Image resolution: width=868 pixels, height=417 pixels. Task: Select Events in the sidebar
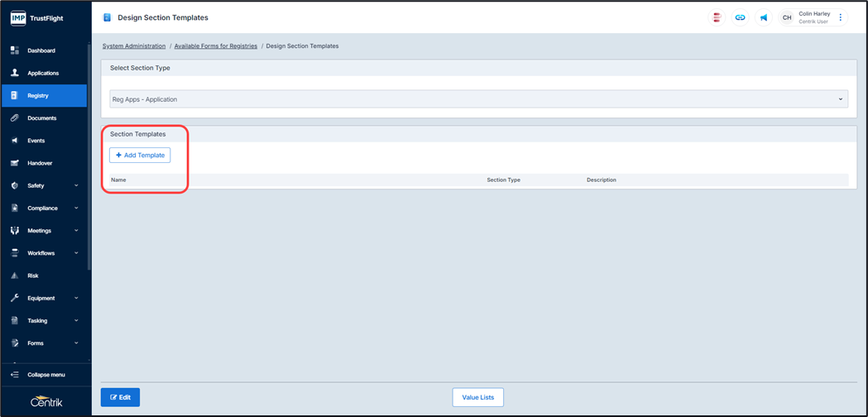click(36, 141)
